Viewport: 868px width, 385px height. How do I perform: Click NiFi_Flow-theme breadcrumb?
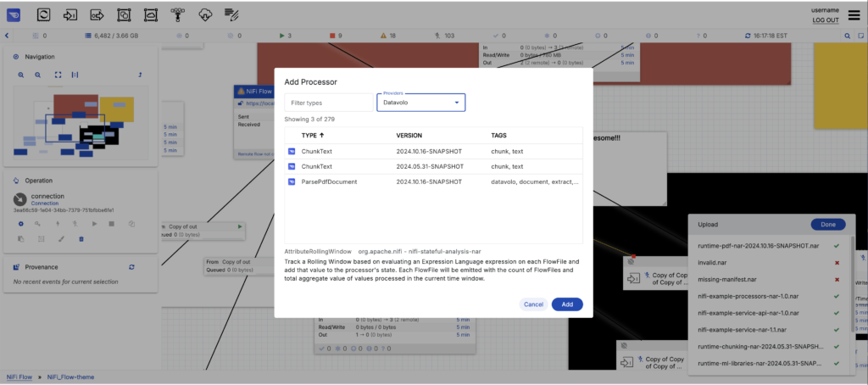[70, 377]
